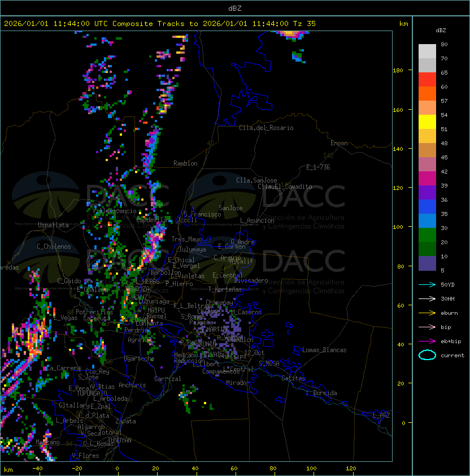Click the yellow eburn arrow legend icon
This screenshot has width=470, height=476.
(x=427, y=313)
